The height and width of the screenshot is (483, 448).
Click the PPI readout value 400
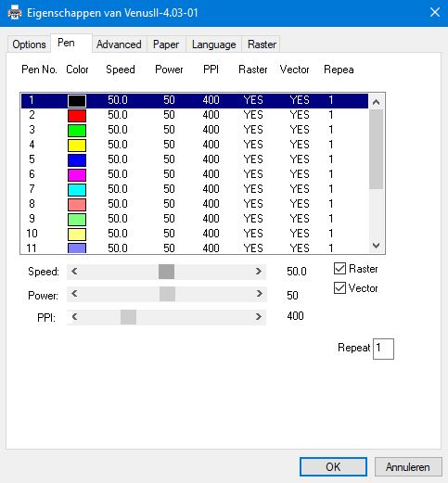click(295, 316)
